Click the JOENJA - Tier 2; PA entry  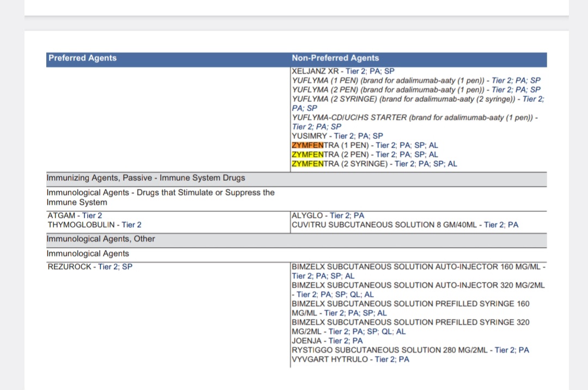tap(327, 341)
